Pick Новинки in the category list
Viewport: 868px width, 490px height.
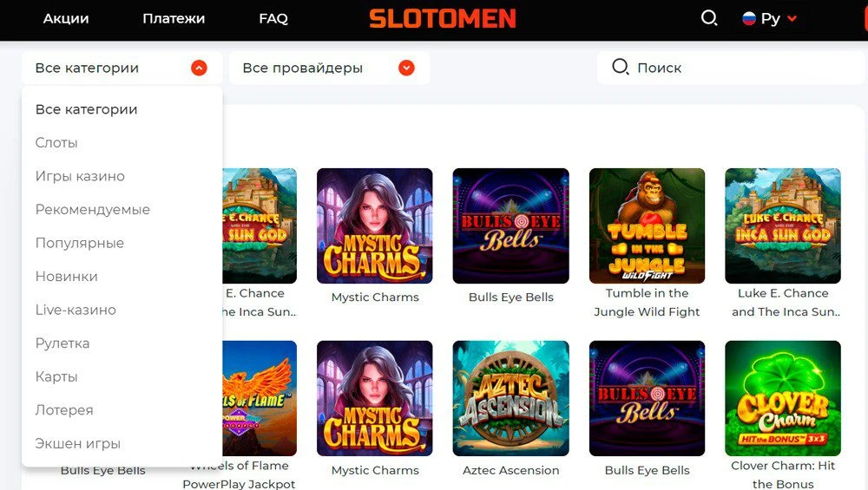pos(67,277)
